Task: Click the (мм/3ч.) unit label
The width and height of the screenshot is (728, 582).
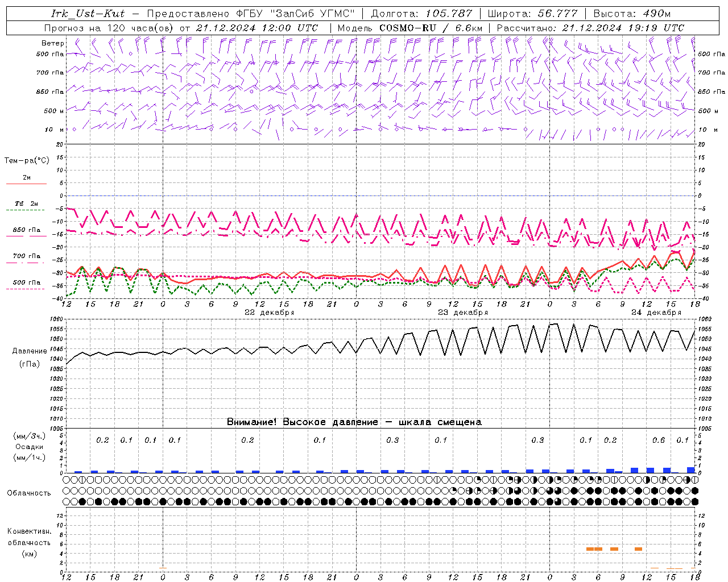Action: click(30, 436)
